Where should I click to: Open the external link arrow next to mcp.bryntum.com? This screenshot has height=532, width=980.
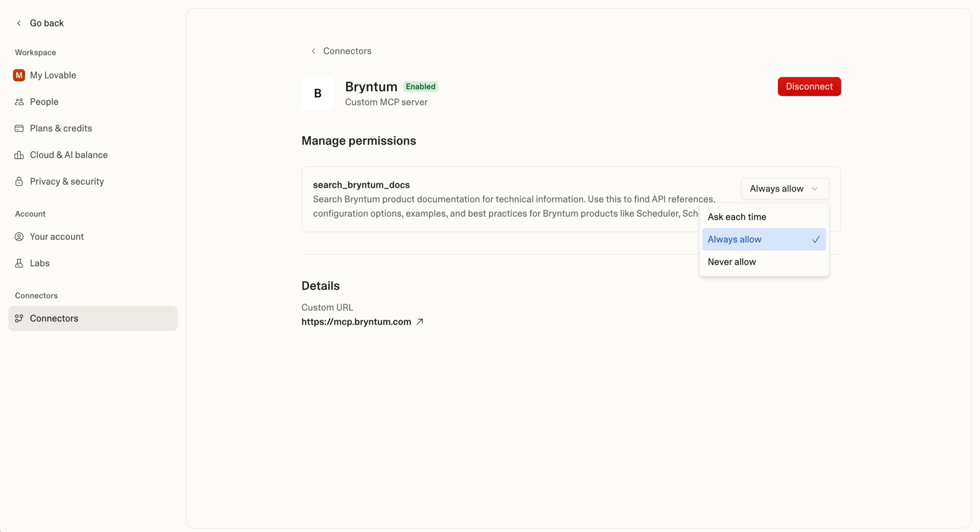tap(420, 321)
